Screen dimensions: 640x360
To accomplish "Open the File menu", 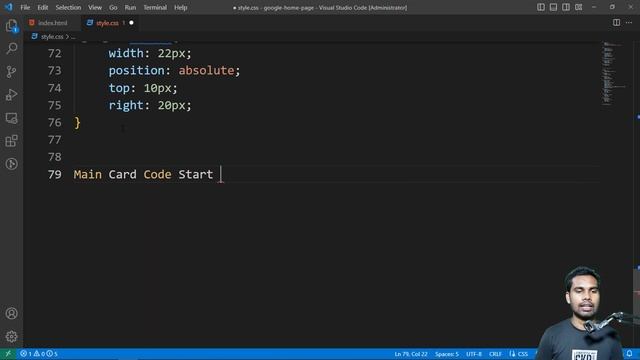I will click(x=25, y=7).
